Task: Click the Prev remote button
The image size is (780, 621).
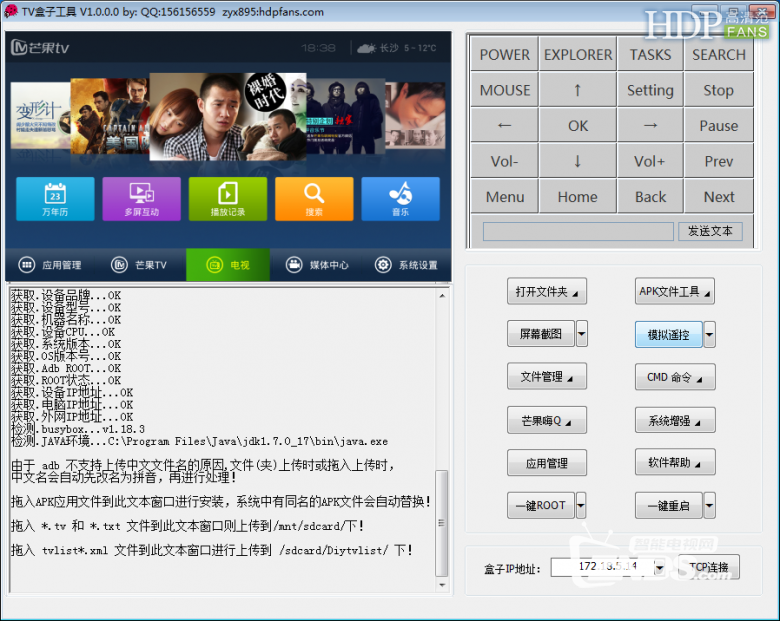Action: tap(719, 161)
